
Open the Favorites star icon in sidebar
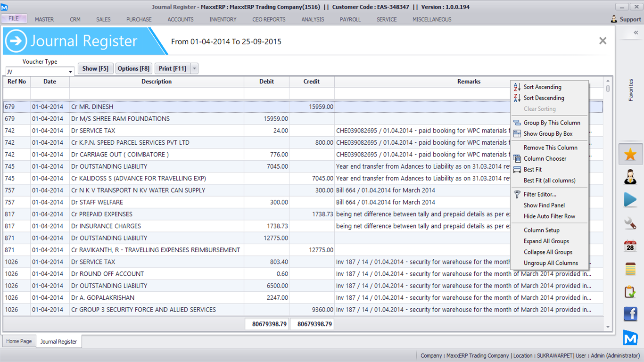pos(630,154)
